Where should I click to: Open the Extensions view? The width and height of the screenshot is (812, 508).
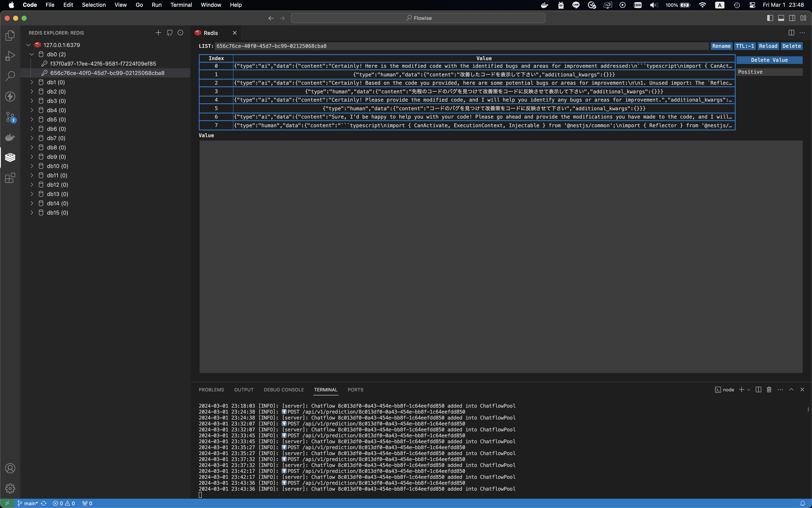[10, 178]
